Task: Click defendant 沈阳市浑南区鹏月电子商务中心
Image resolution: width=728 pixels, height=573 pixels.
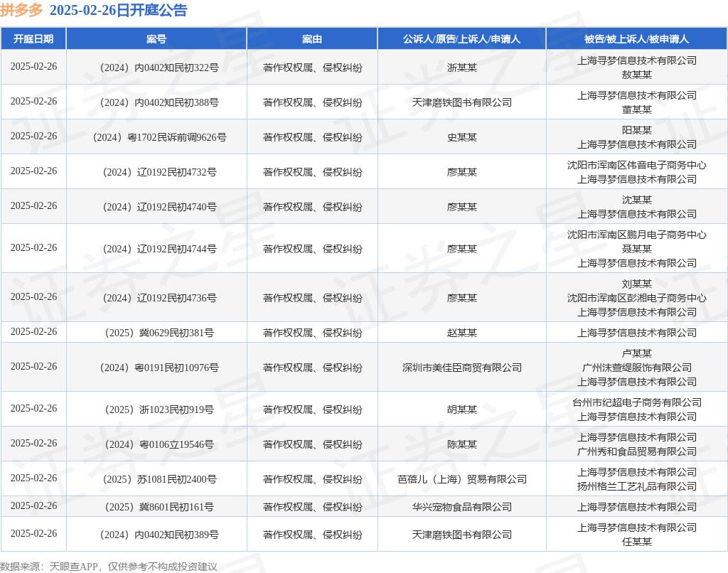Action: [x=637, y=235]
